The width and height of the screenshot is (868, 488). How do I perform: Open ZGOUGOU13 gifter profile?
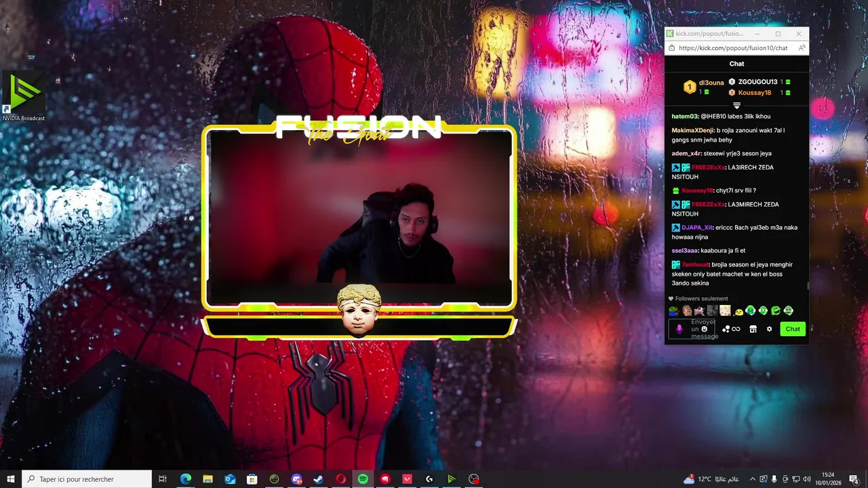click(x=757, y=82)
